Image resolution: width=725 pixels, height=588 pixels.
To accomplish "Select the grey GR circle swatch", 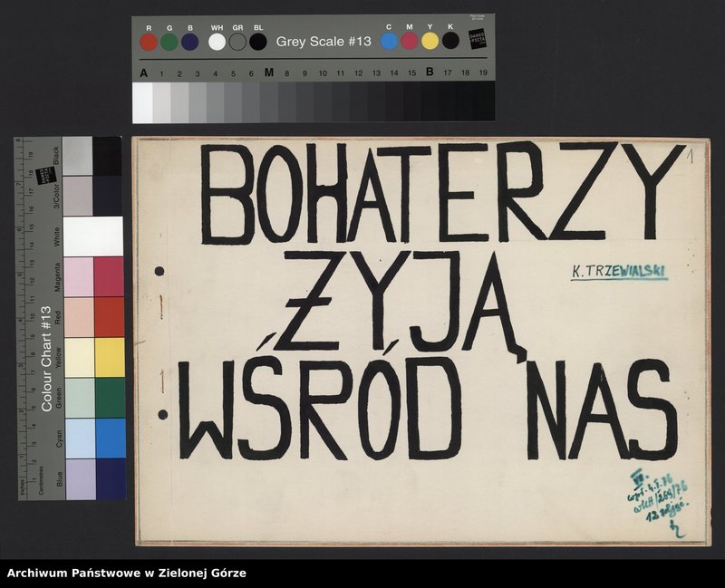I will pyautogui.click(x=237, y=42).
